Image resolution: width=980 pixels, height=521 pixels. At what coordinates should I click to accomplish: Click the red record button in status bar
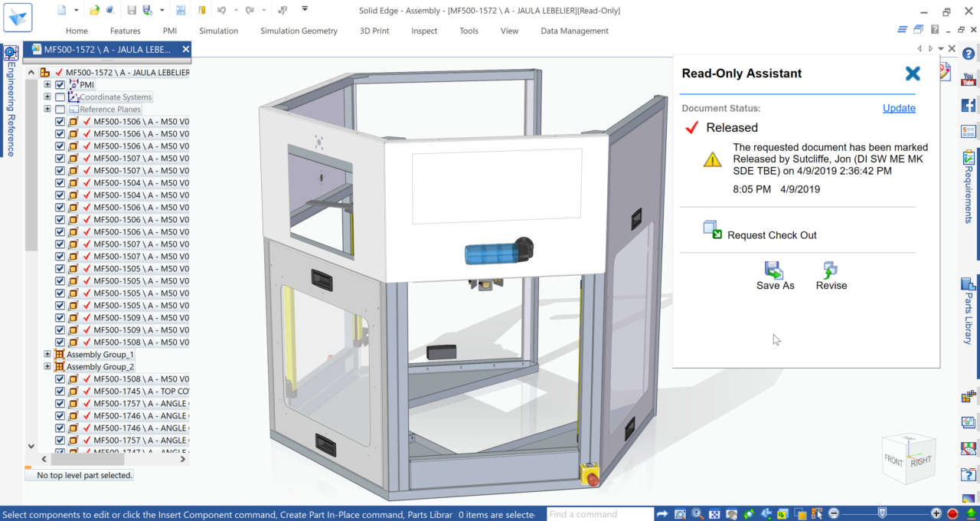[x=952, y=514]
